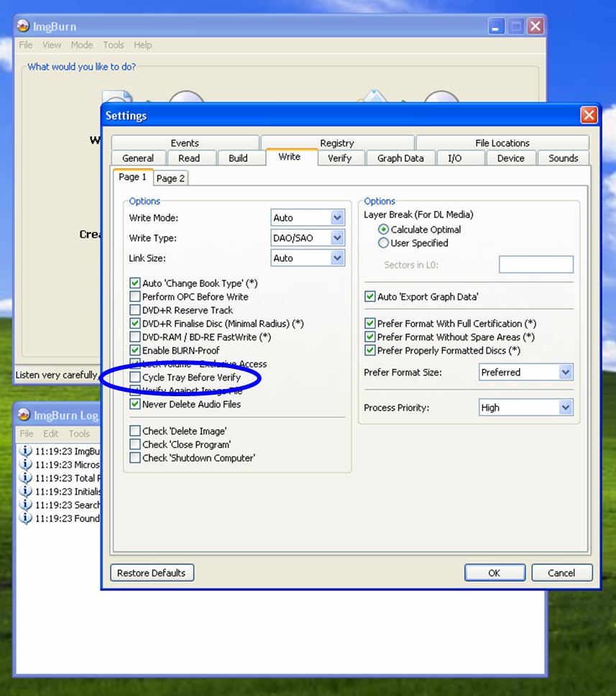Click info icon beside 11:19:23 Micros log entry
The height and width of the screenshot is (696, 616).
click(x=26, y=464)
